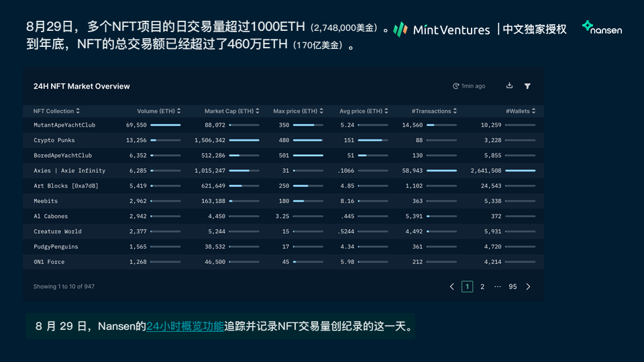Select the Al Cabones collection name

(x=51, y=216)
